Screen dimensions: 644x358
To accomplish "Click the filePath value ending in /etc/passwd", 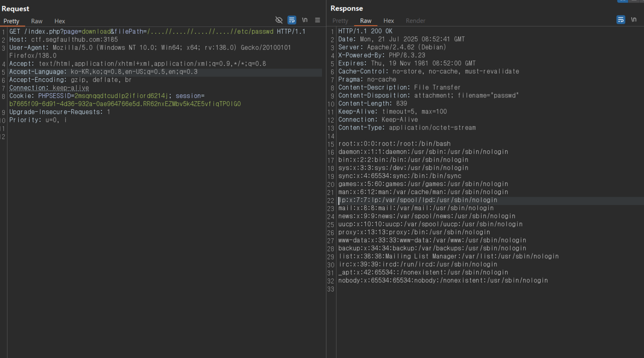I will 210,32.
